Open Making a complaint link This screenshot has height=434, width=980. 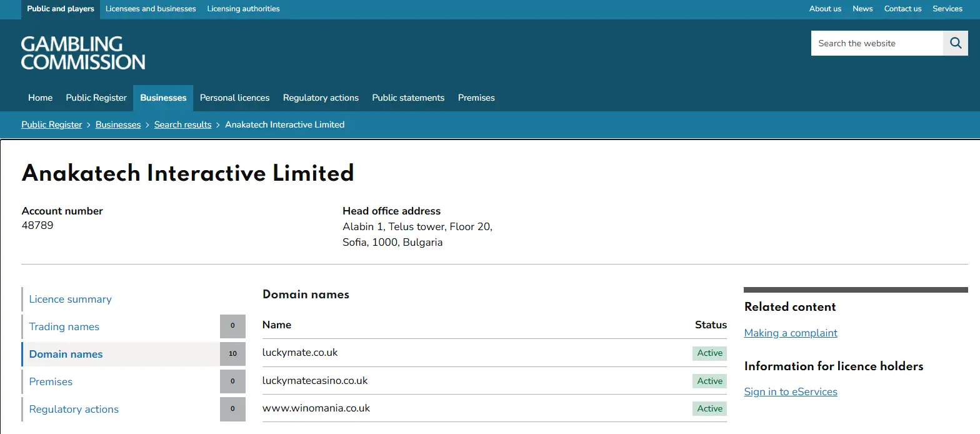click(791, 333)
